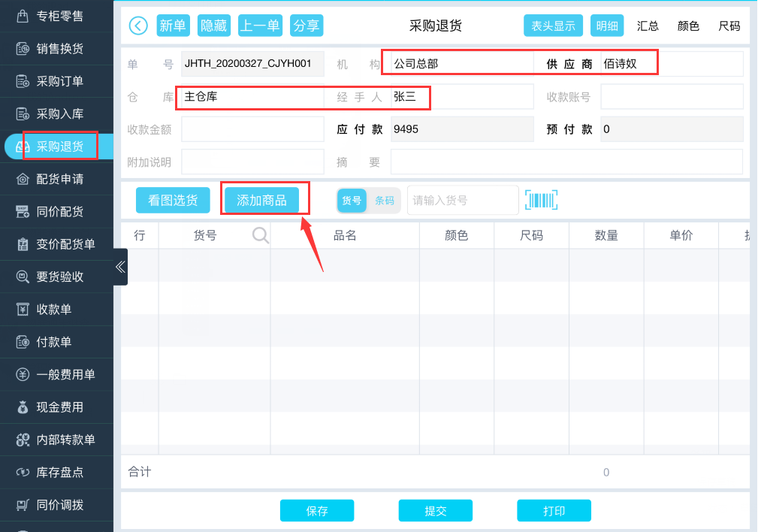Viewport: 758px width, 532px height.
Task: Click the barcode scanner icon
Action: (541, 201)
